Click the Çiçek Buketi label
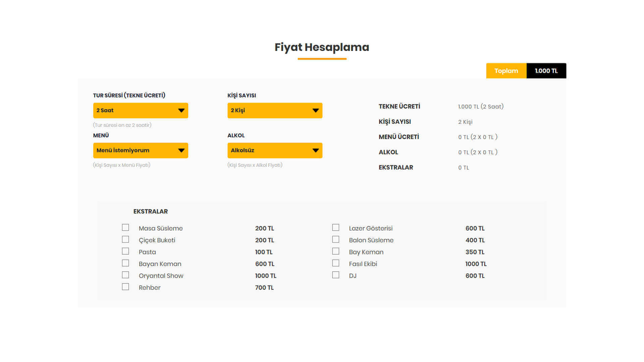This screenshot has height=362, width=644. coord(157,240)
